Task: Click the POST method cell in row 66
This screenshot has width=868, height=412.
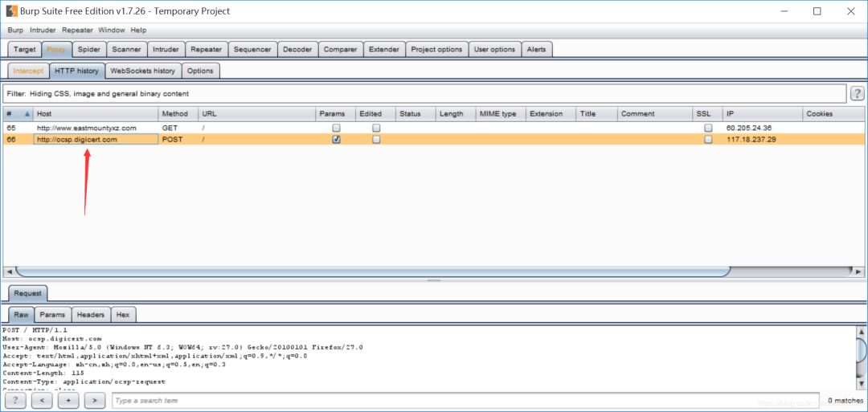Action: point(178,140)
